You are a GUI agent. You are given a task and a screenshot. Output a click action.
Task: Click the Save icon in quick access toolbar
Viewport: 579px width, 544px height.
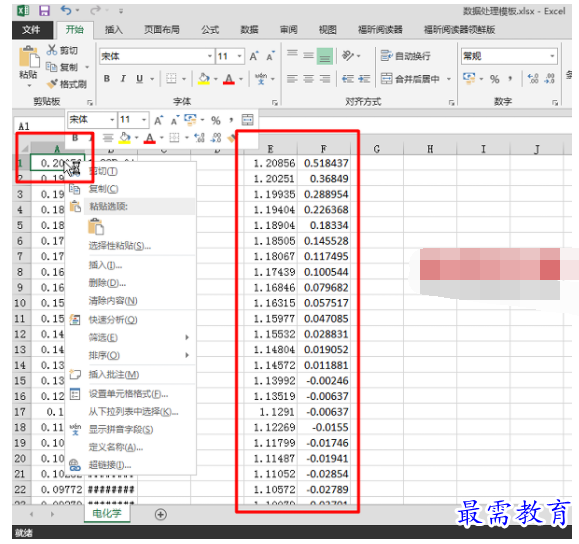click(45, 10)
